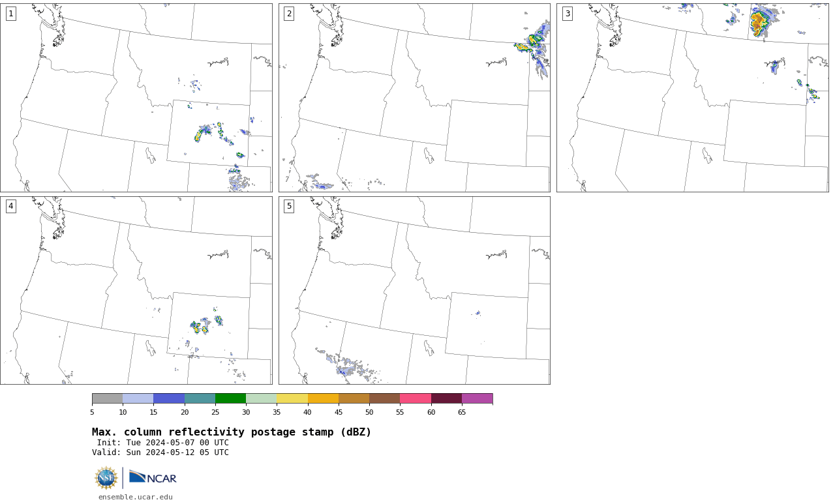This screenshot has width=835, height=504.
Task: Click the colorbar tick label 5
Action: [x=92, y=412]
